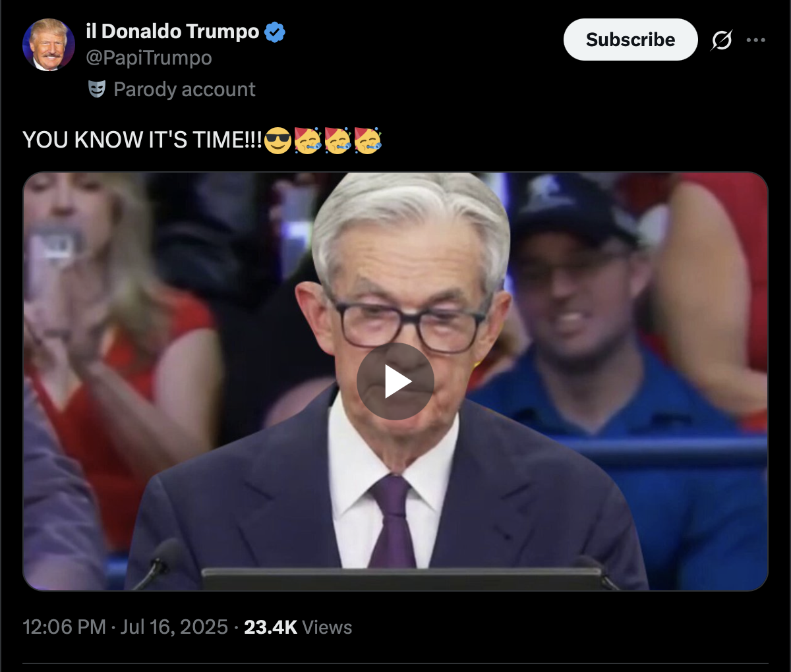
Task: Open the "il Donaldo Trumpo" display name
Action: (172, 31)
